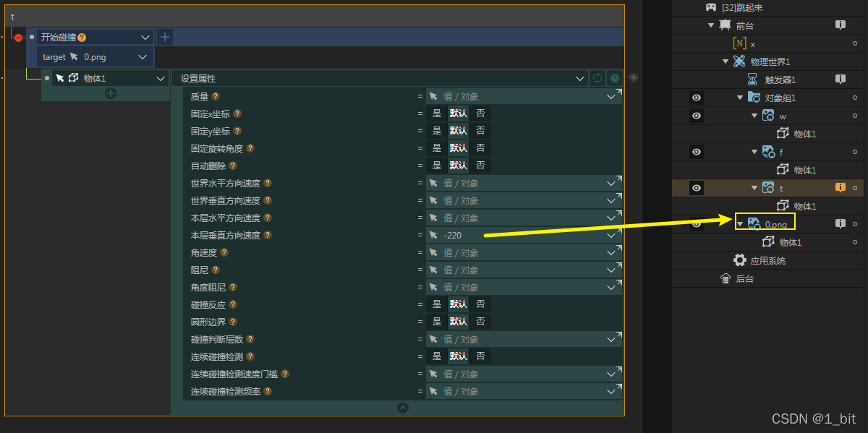The height and width of the screenshot is (433, 868).
Task: Click the small circle at the right of the x row
Action: click(854, 43)
